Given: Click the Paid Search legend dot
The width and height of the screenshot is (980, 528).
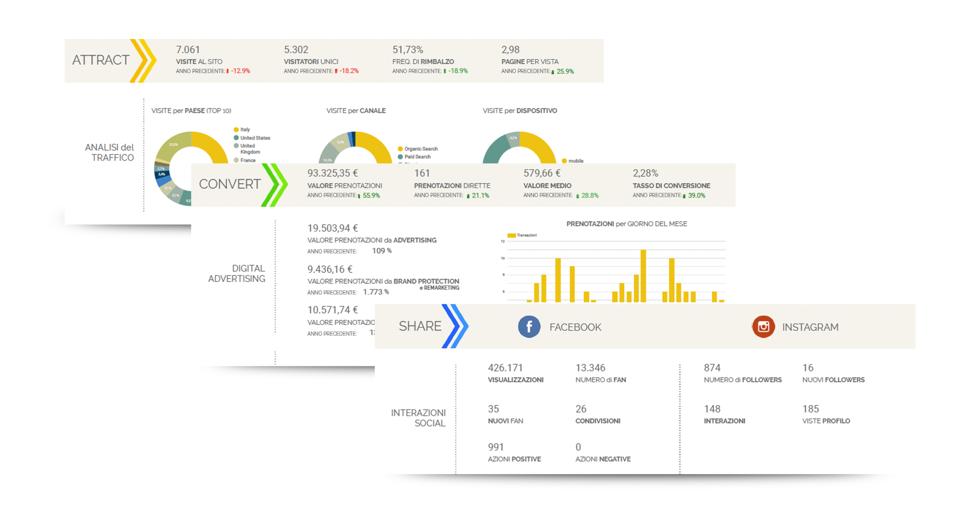Looking at the screenshot, I should click(400, 156).
